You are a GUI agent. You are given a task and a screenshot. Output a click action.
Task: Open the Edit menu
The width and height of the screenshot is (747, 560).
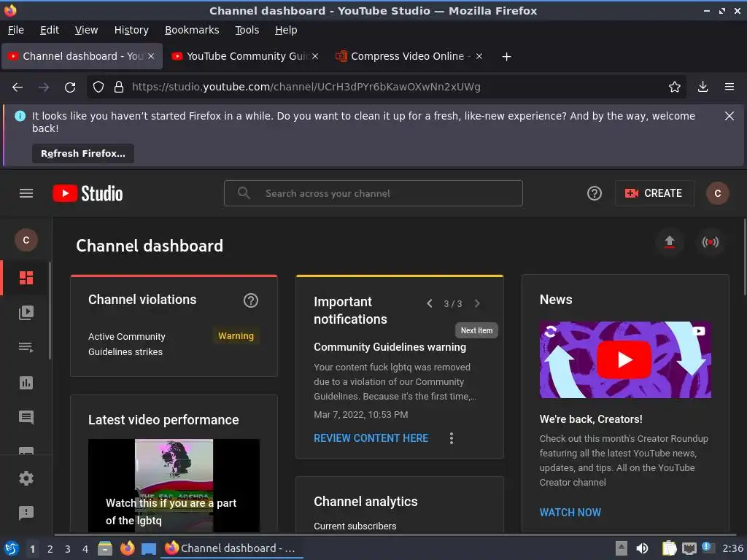(50, 30)
